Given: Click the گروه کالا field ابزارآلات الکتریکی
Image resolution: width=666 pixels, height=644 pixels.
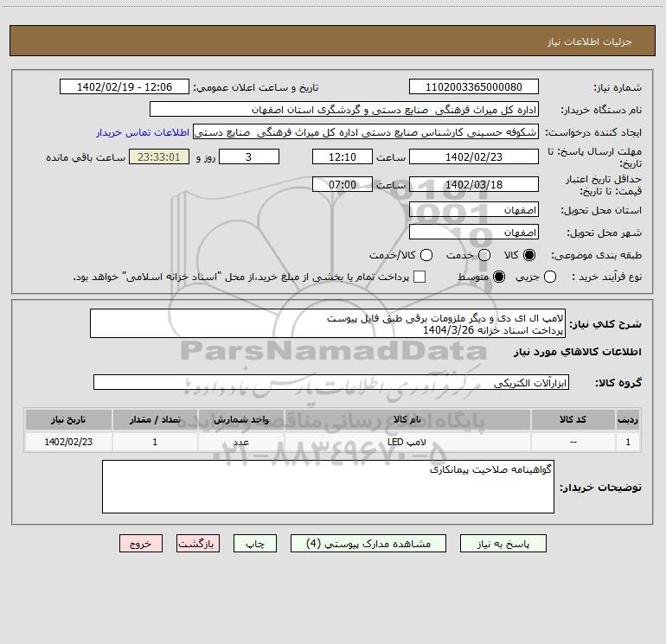Looking at the screenshot, I should click(331, 382).
